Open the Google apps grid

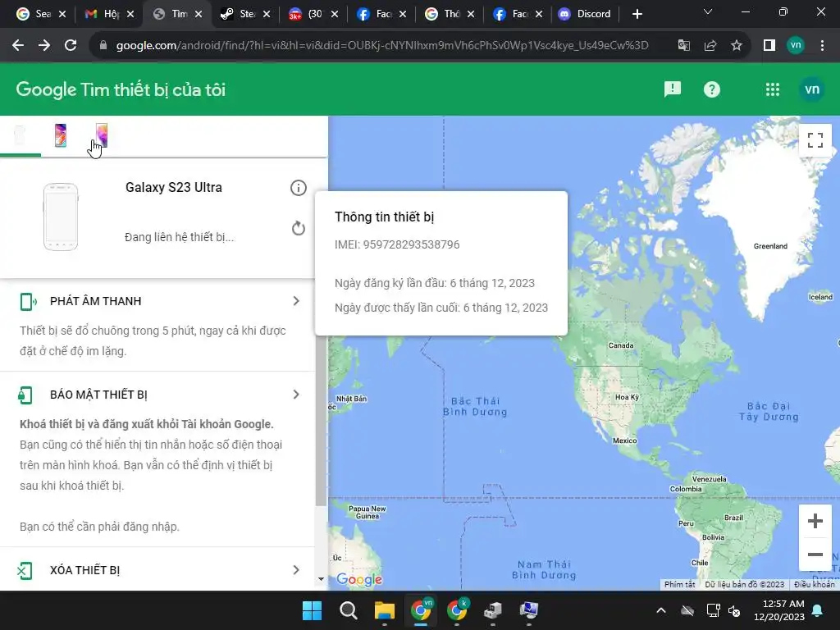773,89
